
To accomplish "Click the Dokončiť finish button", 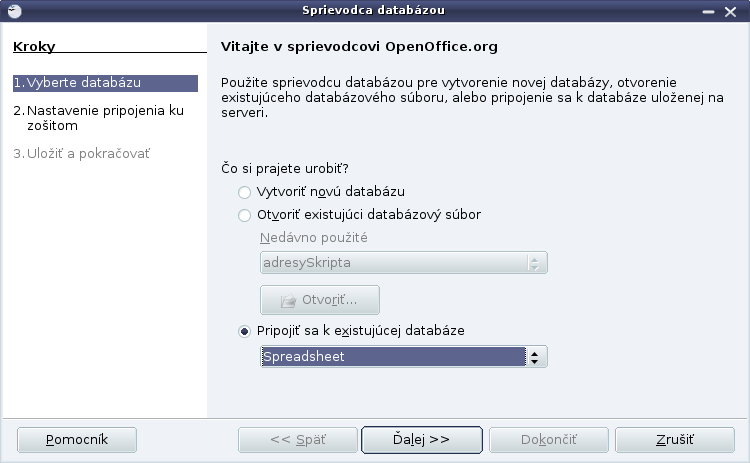I will [x=549, y=440].
